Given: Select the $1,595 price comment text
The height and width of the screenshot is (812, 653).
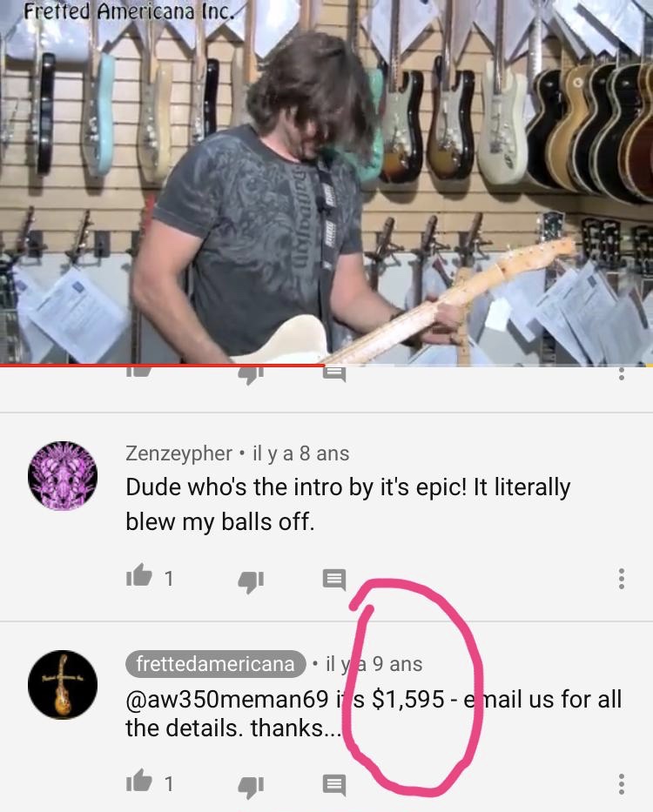Looking at the screenshot, I should click(x=374, y=713).
